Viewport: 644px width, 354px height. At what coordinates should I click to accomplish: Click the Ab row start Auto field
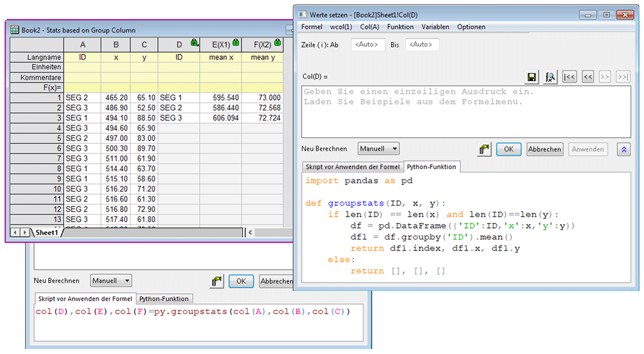click(368, 44)
